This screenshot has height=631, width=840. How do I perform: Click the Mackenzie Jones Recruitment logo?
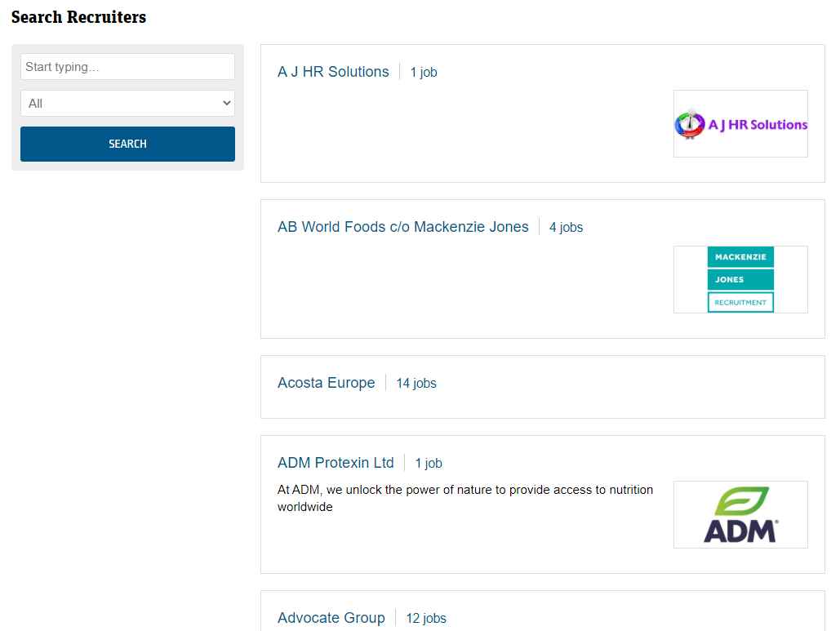click(740, 279)
